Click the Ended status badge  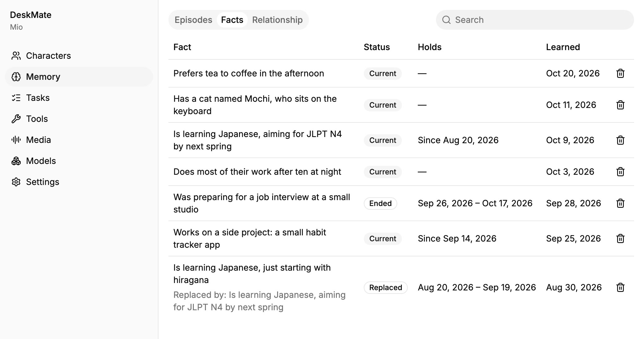(381, 203)
